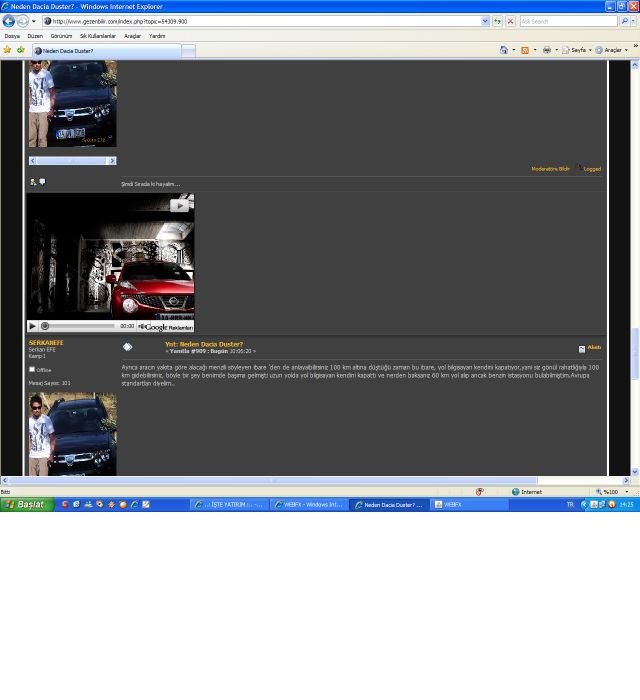640x700 pixels.
Task: Click the Alıntı quote link
Action: [594, 348]
